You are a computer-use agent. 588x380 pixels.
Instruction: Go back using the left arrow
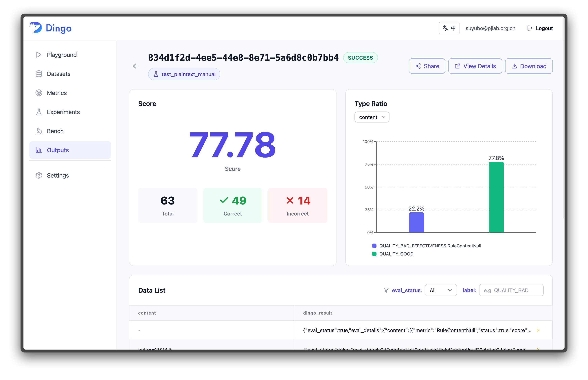(135, 66)
